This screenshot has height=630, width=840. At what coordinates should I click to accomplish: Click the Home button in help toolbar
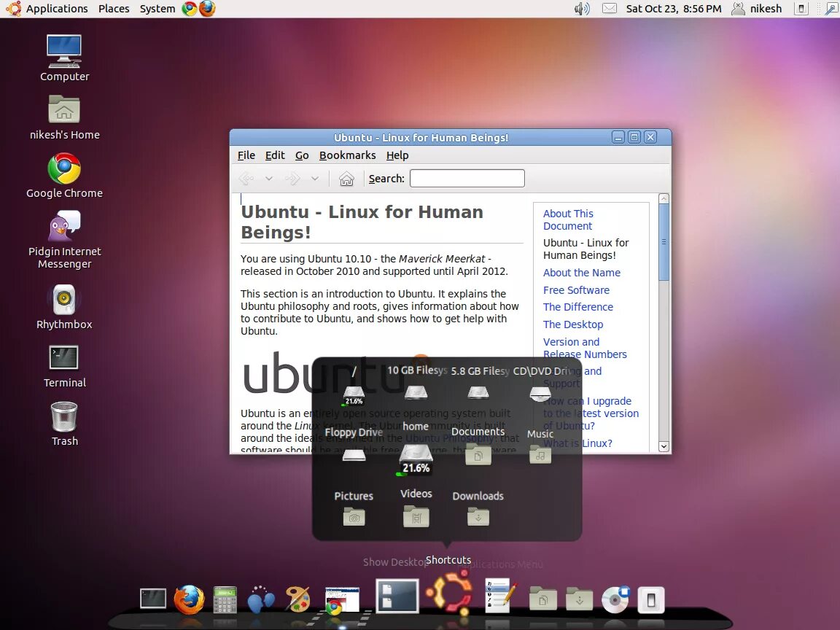click(x=346, y=179)
